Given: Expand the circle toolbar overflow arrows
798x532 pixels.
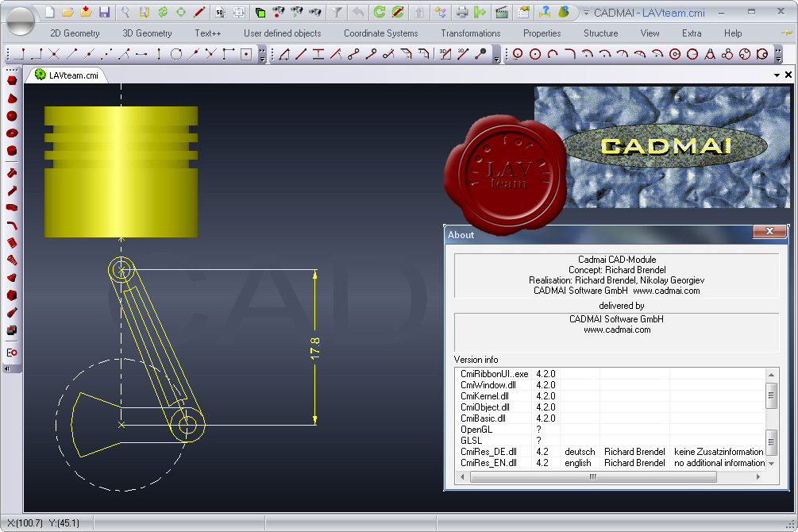Looking at the screenshot, I should pyautogui.click(x=778, y=55).
